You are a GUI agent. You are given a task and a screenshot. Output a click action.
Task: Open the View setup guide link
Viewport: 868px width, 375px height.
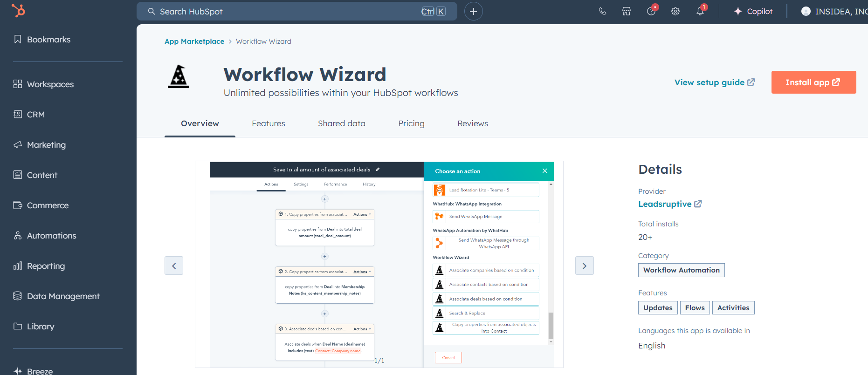pyautogui.click(x=714, y=82)
